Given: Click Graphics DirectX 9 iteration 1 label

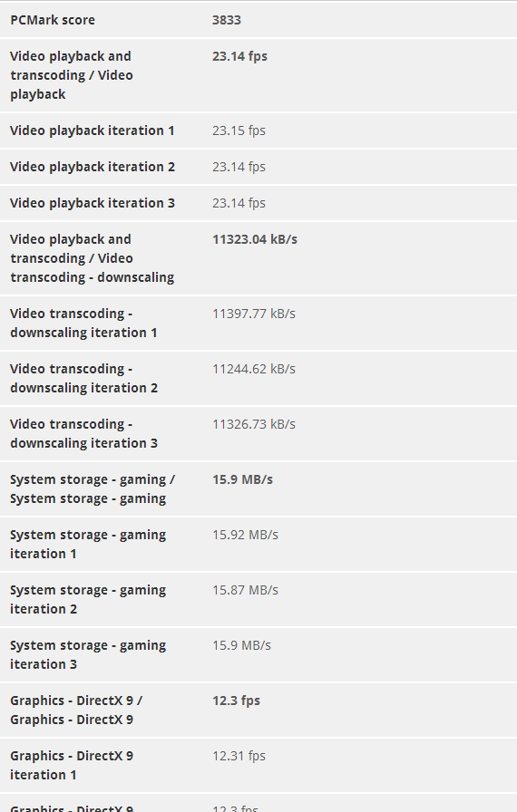Looking at the screenshot, I should point(72,765).
